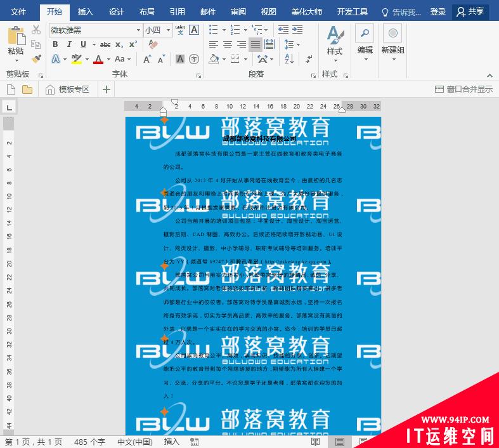499x448 pixels.
Task: Toggle Justify alignment
Action: click(x=256, y=44)
